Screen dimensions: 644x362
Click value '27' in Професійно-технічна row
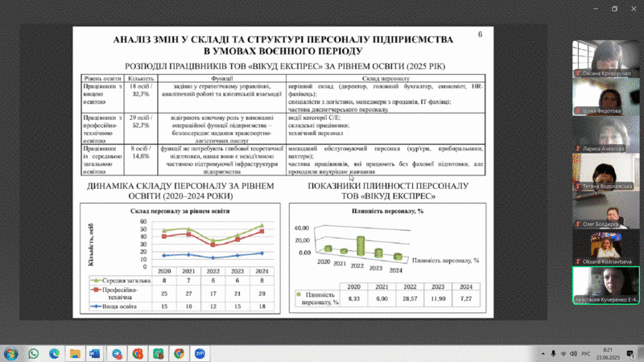point(188,294)
